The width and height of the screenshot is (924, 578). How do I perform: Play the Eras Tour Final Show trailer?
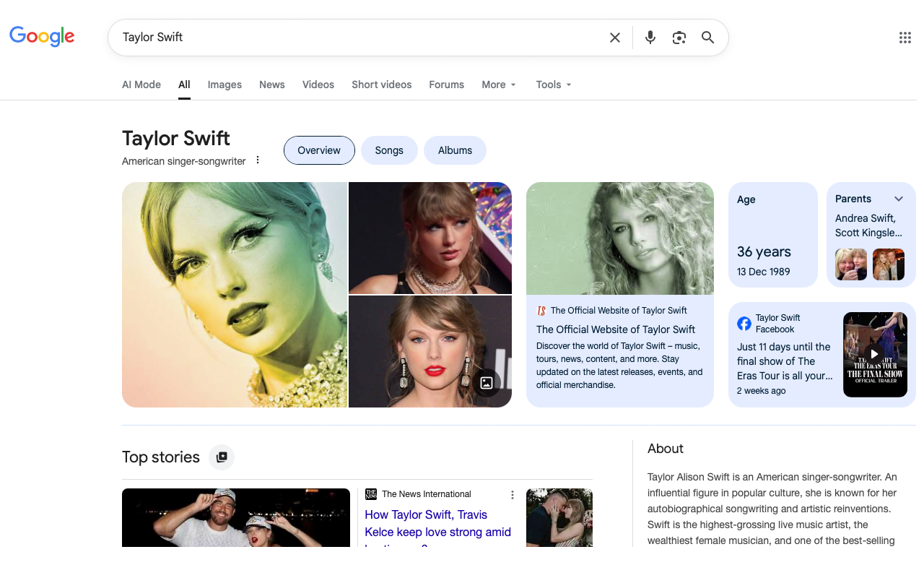click(875, 354)
